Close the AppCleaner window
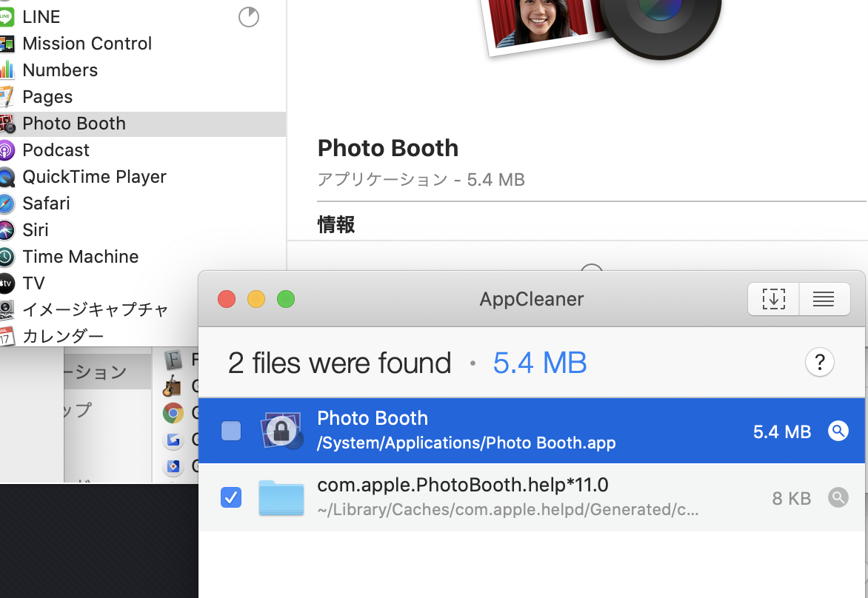The width and height of the screenshot is (868, 598). (x=227, y=299)
